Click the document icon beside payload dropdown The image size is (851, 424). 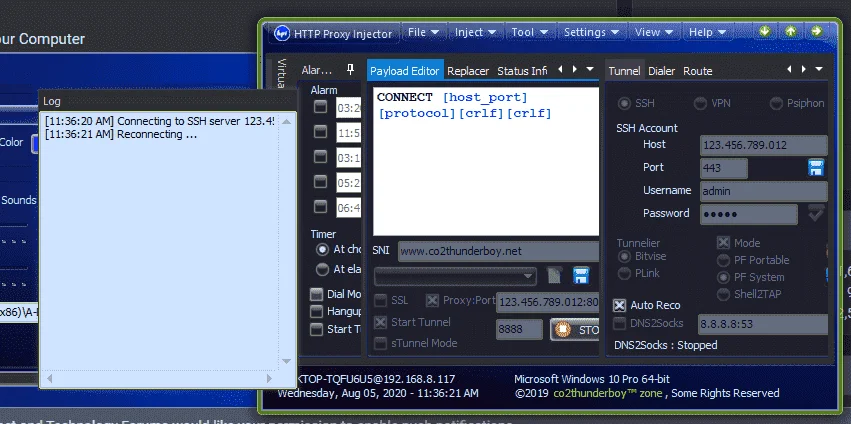(x=554, y=276)
